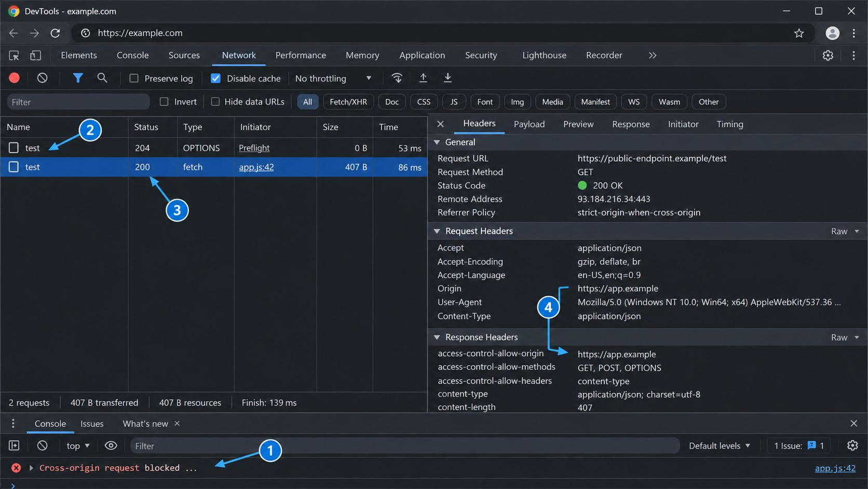The image size is (868, 489).
Task: Open app.js:42 link in console error
Action: (835, 468)
